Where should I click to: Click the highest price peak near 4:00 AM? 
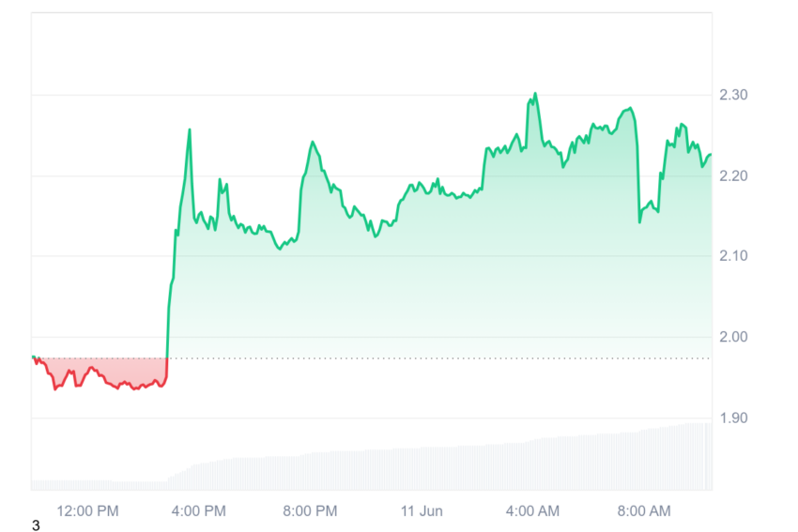(x=535, y=94)
